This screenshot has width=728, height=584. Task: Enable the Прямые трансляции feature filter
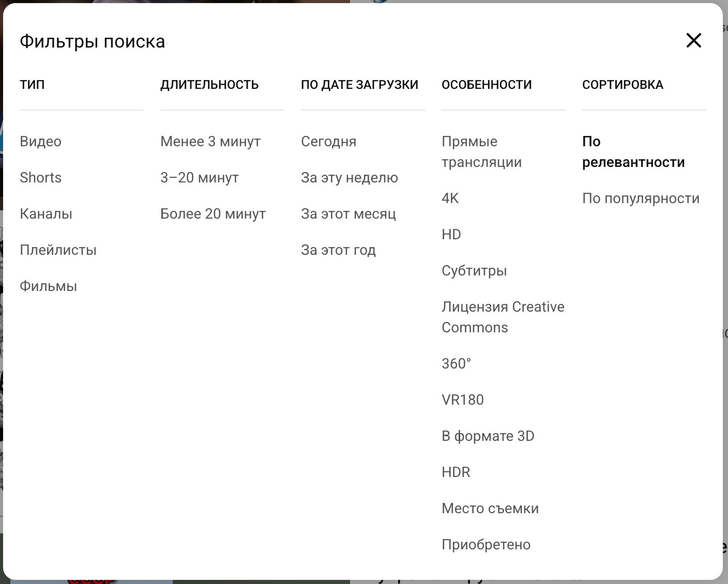click(x=481, y=152)
